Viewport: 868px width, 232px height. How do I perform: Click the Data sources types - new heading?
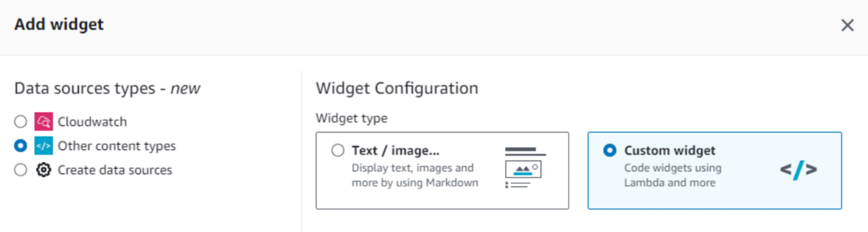click(x=107, y=88)
